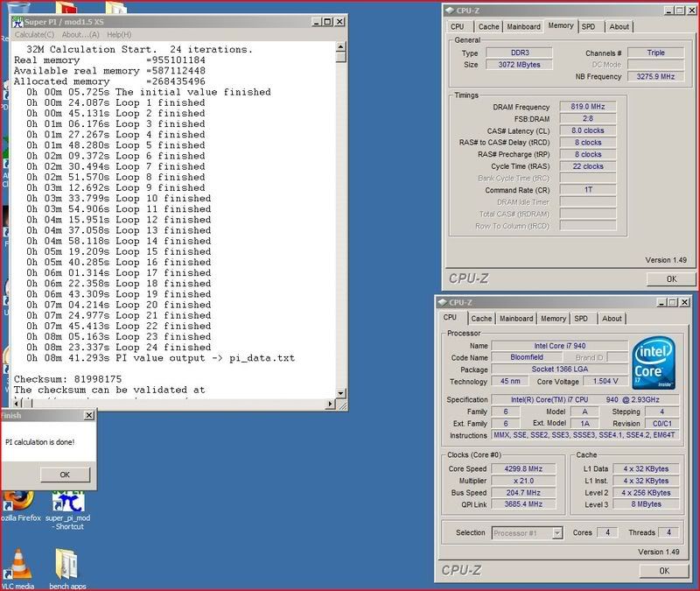Image resolution: width=700 pixels, height=591 pixels.
Task: Click the FSB:DRAM value 2:8
Action: point(588,118)
